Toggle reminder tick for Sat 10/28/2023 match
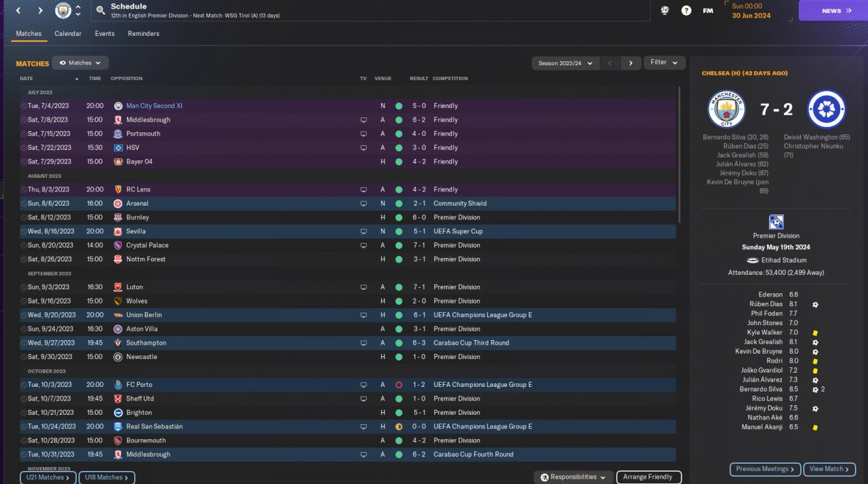The image size is (868, 484). click(24, 441)
